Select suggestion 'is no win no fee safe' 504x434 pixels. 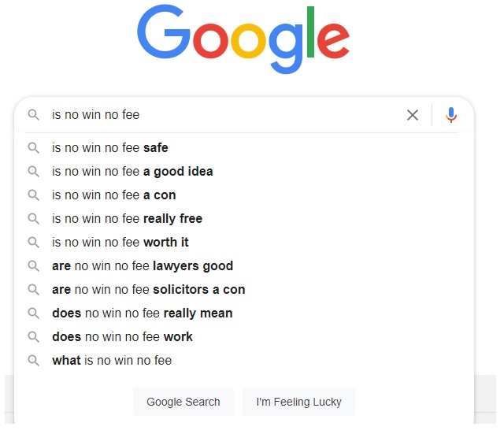click(110, 147)
